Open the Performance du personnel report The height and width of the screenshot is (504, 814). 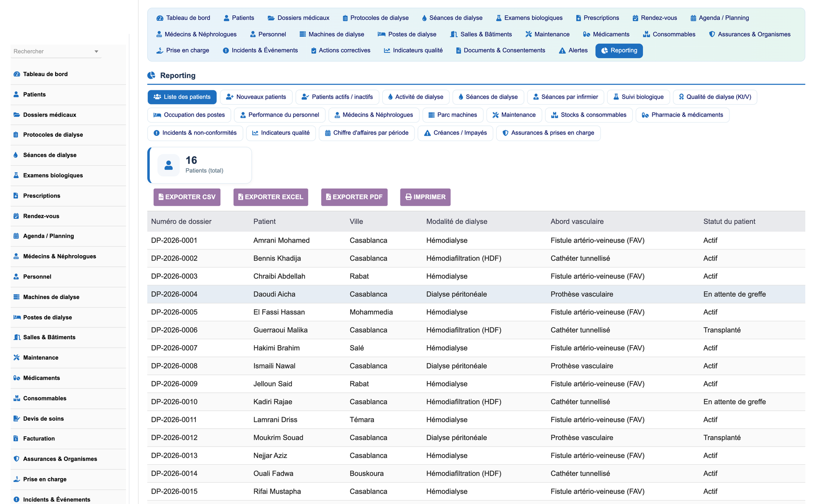tap(279, 115)
